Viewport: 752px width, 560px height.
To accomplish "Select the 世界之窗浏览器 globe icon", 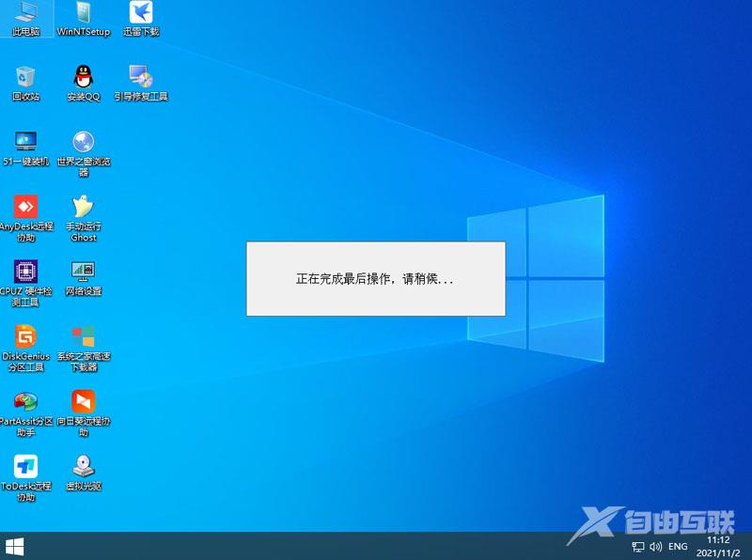I will tap(84, 153).
